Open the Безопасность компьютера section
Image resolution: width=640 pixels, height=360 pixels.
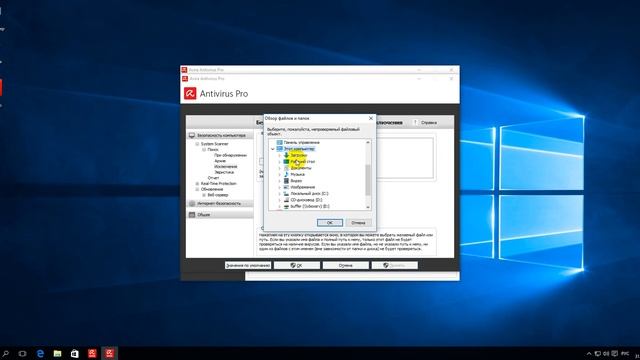(x=220, y=136)
